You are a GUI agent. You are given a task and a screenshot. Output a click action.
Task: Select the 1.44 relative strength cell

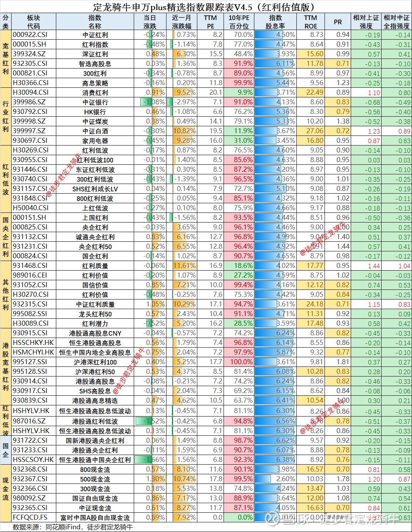click(x=366, y=266)
